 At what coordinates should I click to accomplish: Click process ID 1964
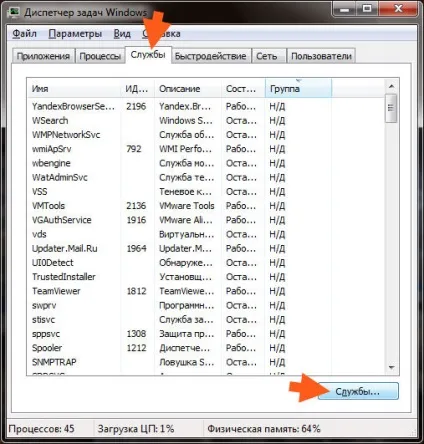click(136, 248)
